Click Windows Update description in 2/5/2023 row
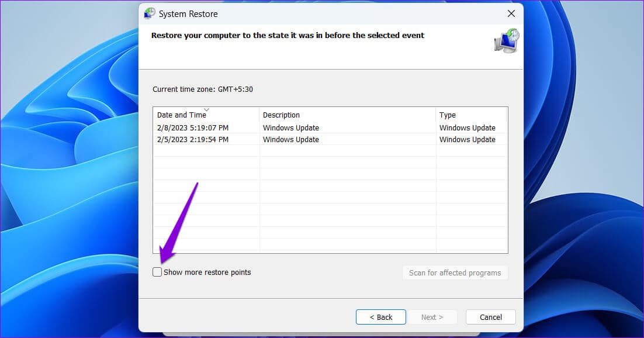 (291, 139)
